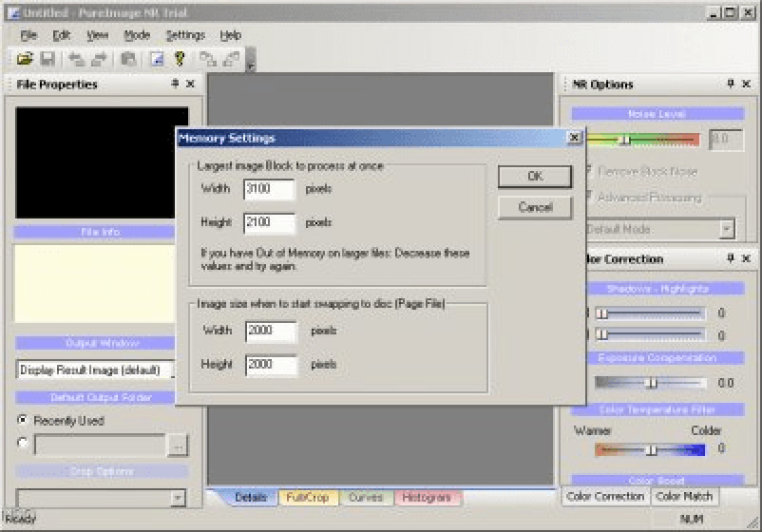Click the browse folder '...' button
The width and height of the screenshot is (762, 532).
[x=178, y=445]
